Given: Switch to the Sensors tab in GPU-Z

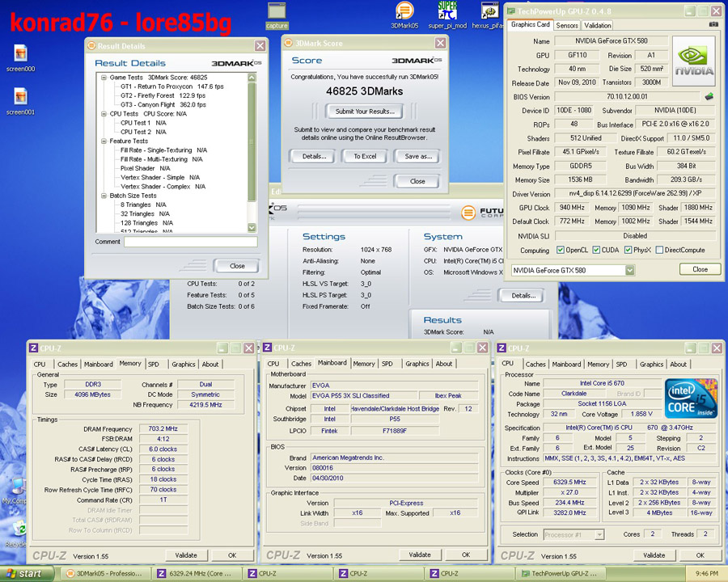Looking at the screenshot, I should coord(567,26).
